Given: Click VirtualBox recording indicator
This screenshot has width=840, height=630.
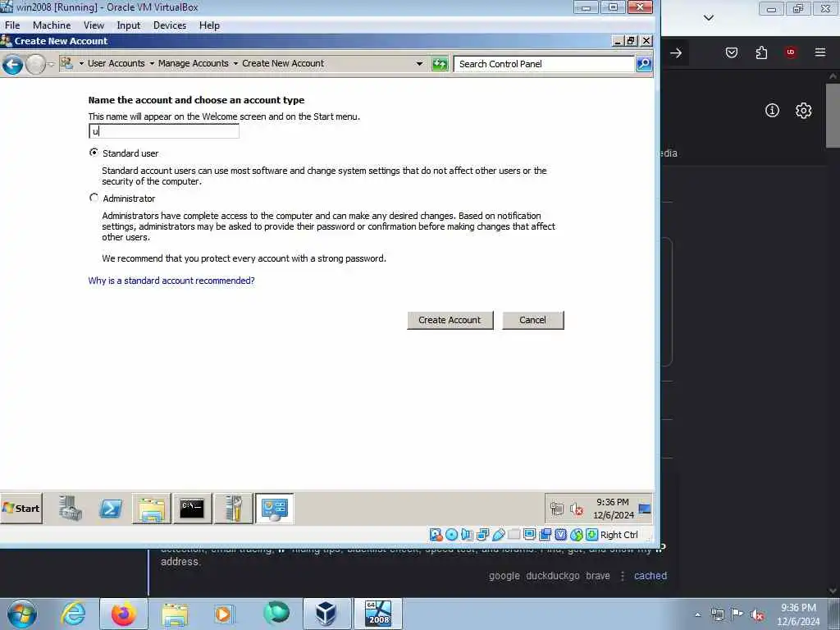Looking at the screenshot, I should [x=546, y=534].
